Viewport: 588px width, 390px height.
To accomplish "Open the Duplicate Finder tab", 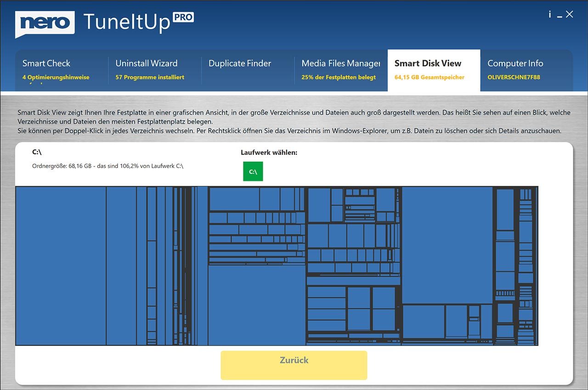I will point(248,70).
